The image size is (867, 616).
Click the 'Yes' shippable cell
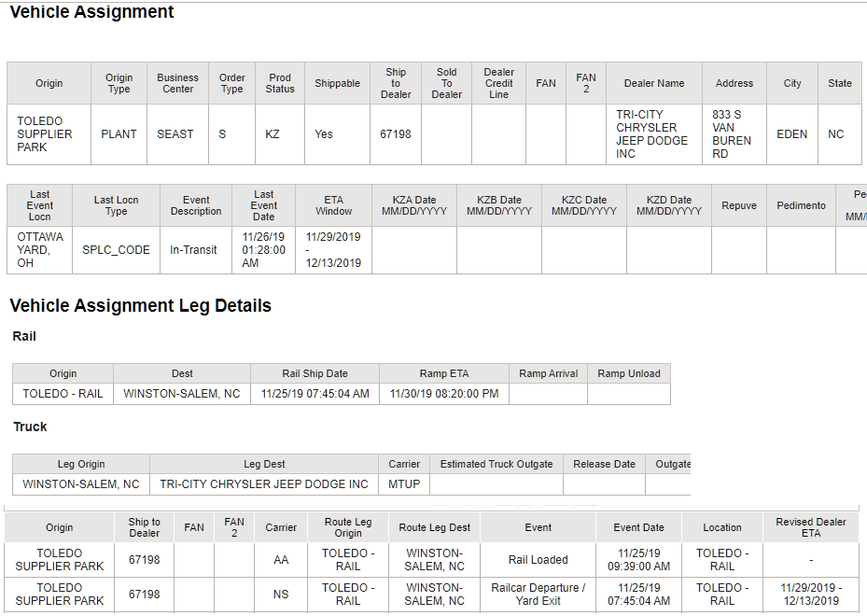[x=337, y=133]
